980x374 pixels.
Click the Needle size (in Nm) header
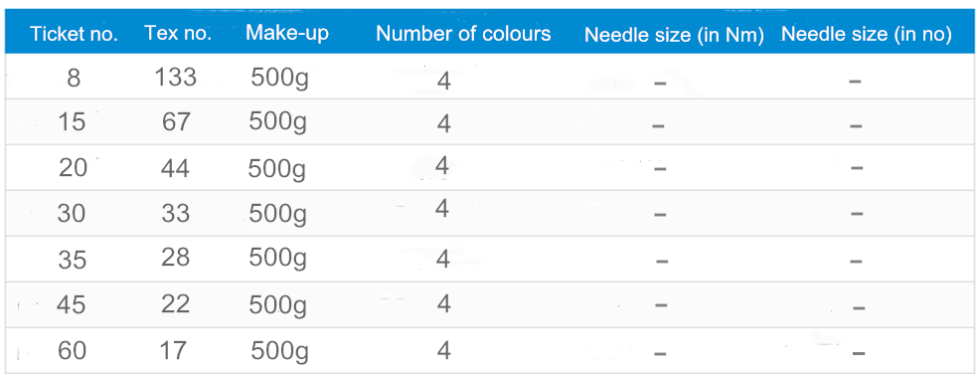tap(675, 35)
